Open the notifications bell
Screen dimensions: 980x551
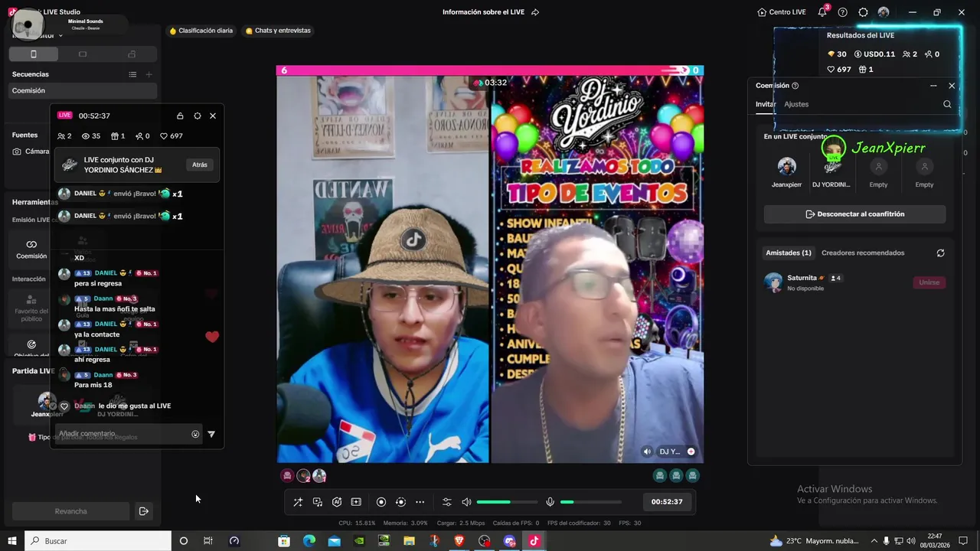822,12
